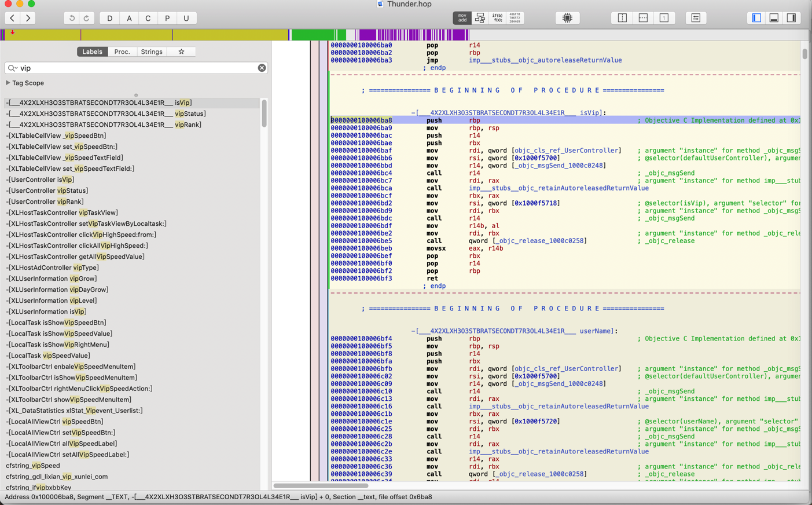Switch to the Proc. tab
812x505 pixels.
click(122, 52)
